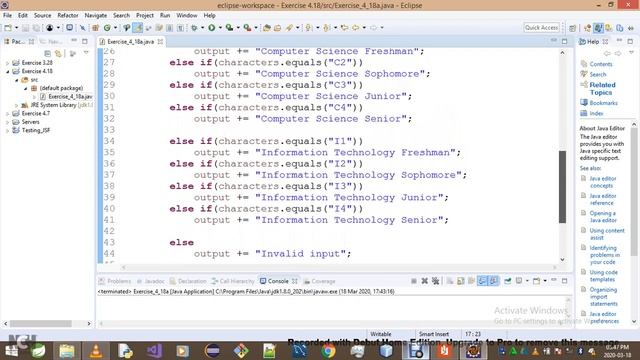Click the Open Perspective icon
This screenshot has height=360, width=640.
pos(573,28)
